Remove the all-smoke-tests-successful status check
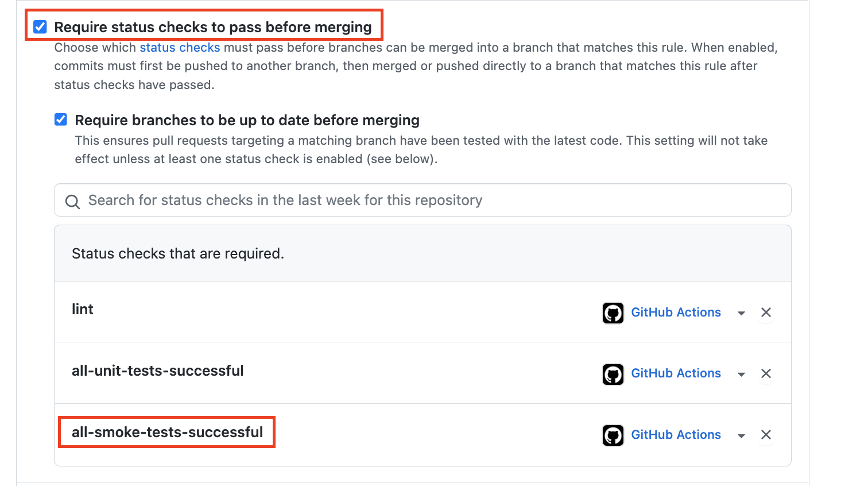 [x=766, y=435]
